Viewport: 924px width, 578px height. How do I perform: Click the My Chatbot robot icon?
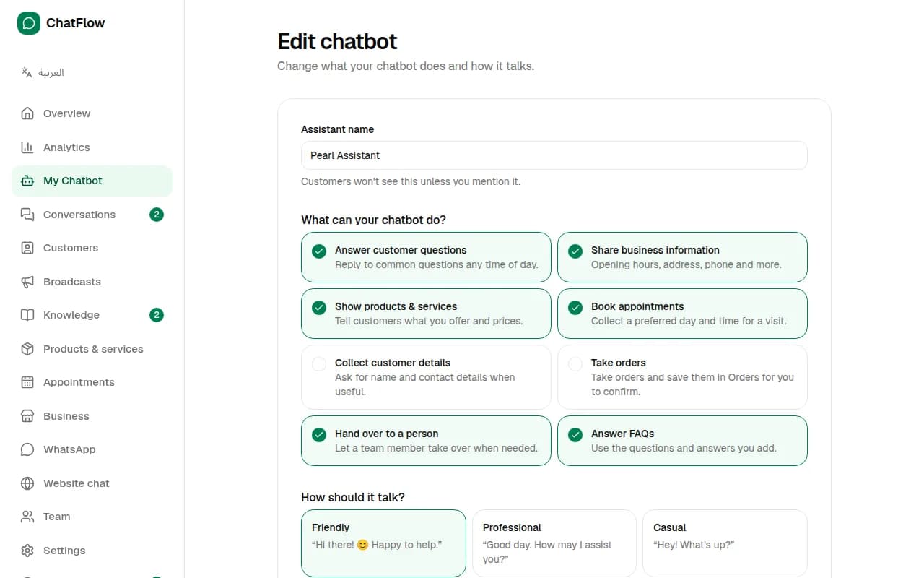coord(27,181)
